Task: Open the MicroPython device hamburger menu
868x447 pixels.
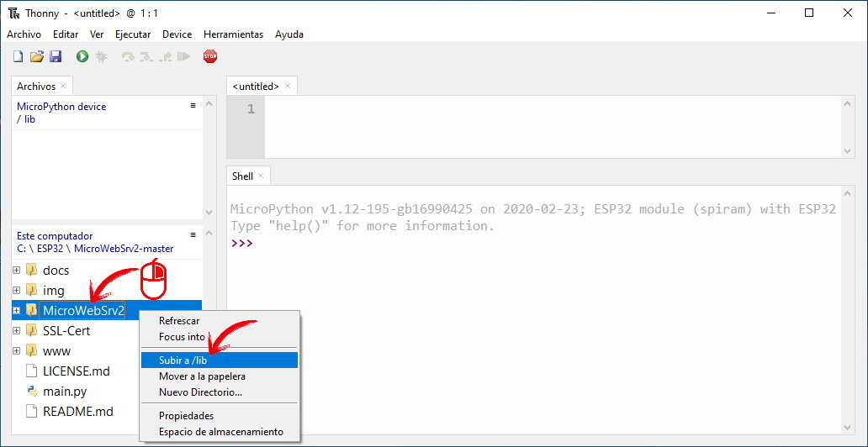Action: 193,105
